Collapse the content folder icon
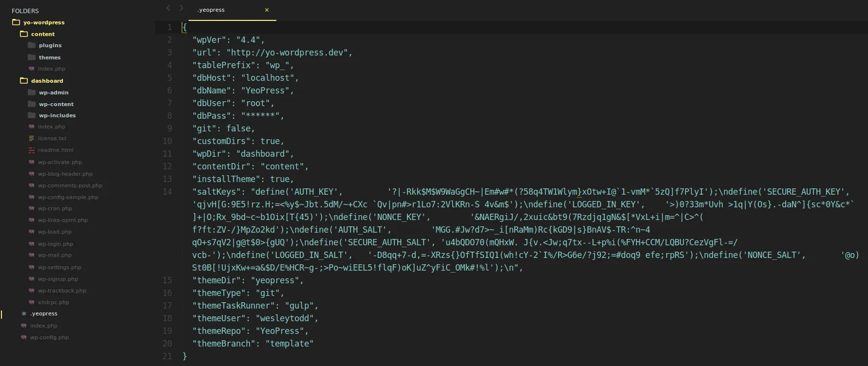868x366 pixels. [24, 34]
